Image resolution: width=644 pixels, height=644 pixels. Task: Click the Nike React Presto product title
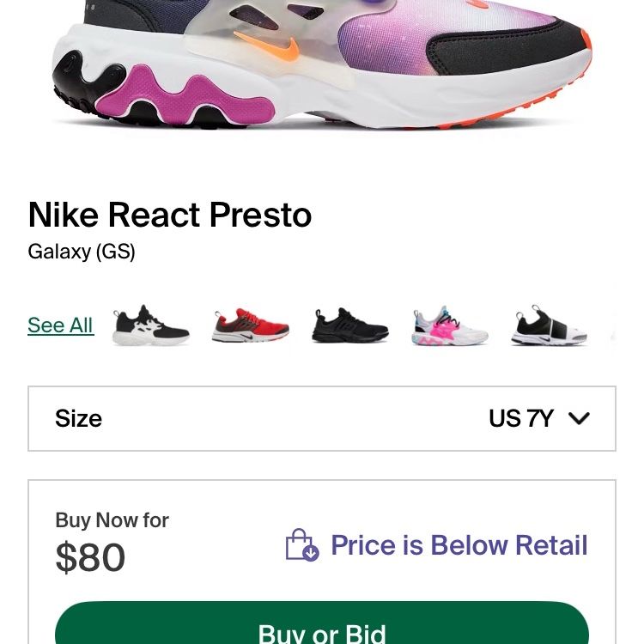tap(170, 215)
